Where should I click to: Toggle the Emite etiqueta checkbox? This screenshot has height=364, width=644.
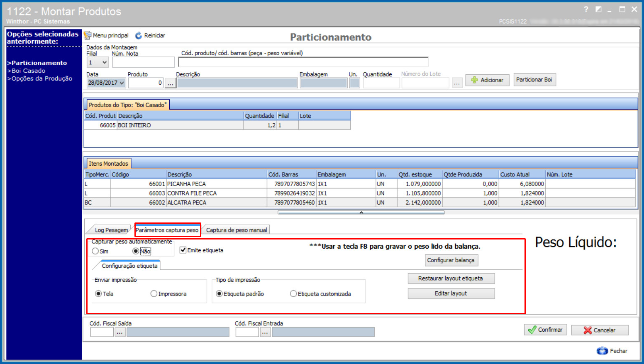(183, 250)
